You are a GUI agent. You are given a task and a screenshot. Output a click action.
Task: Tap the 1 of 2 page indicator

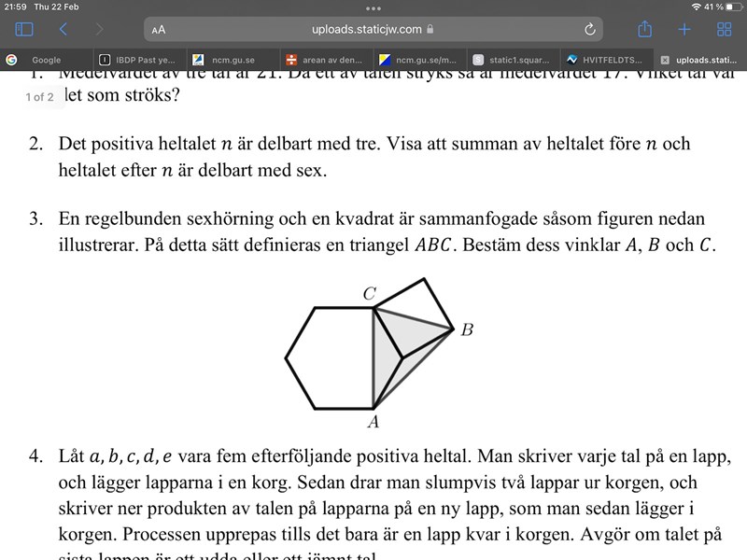(x=39, y=96)
